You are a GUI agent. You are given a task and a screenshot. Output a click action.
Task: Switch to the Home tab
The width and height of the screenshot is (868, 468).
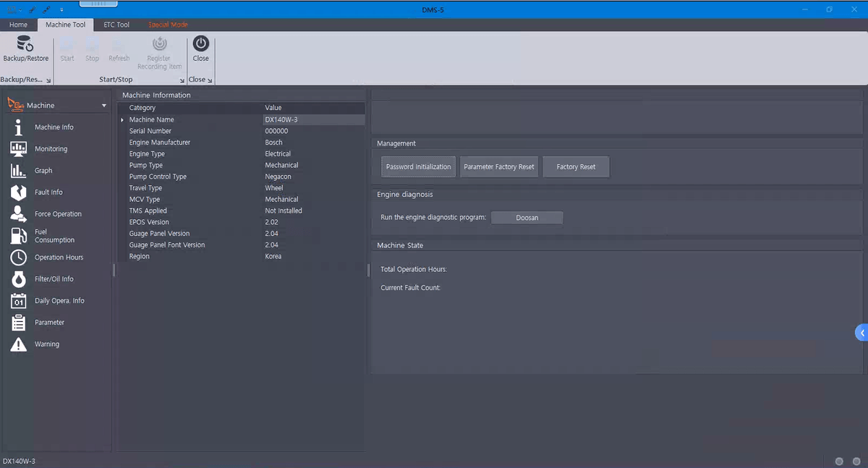click(18, 25)
